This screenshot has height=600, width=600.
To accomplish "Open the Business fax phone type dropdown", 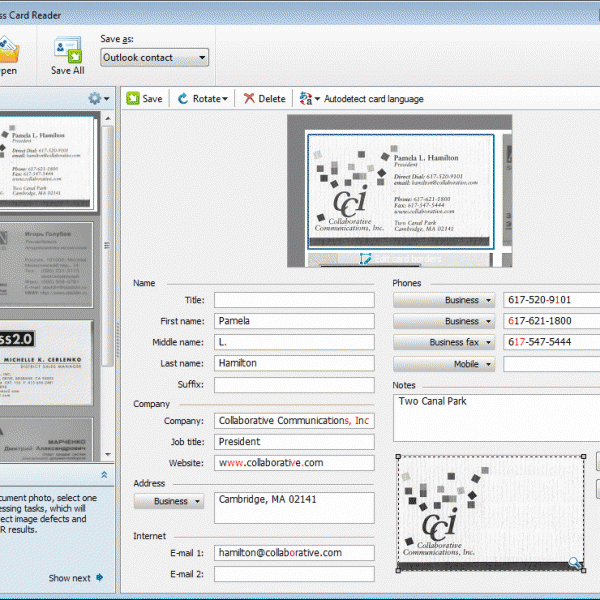I will (x=444, y=342).
